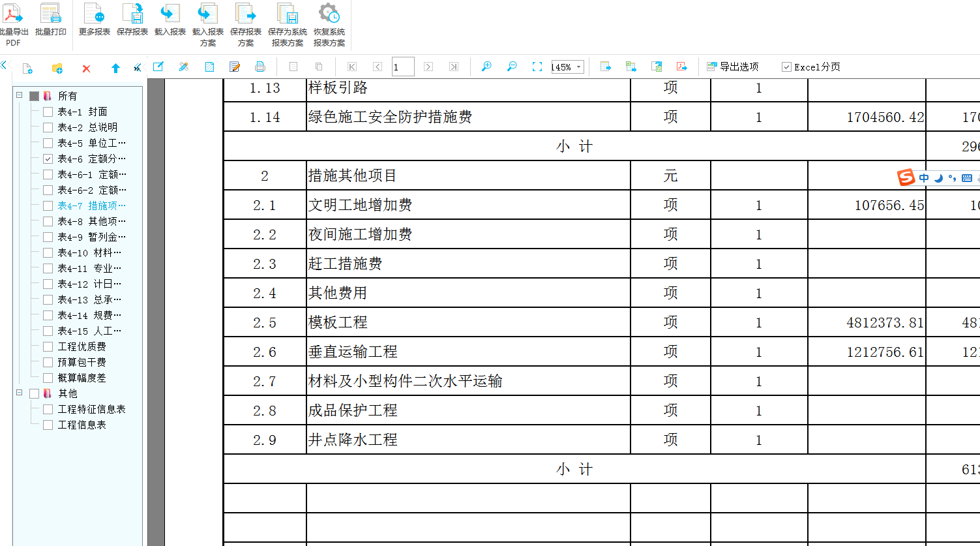Viewport: 980px width, 546px height.
Task: Check the 表4-1 封面 checkbox
Action: tap(48, 112)
